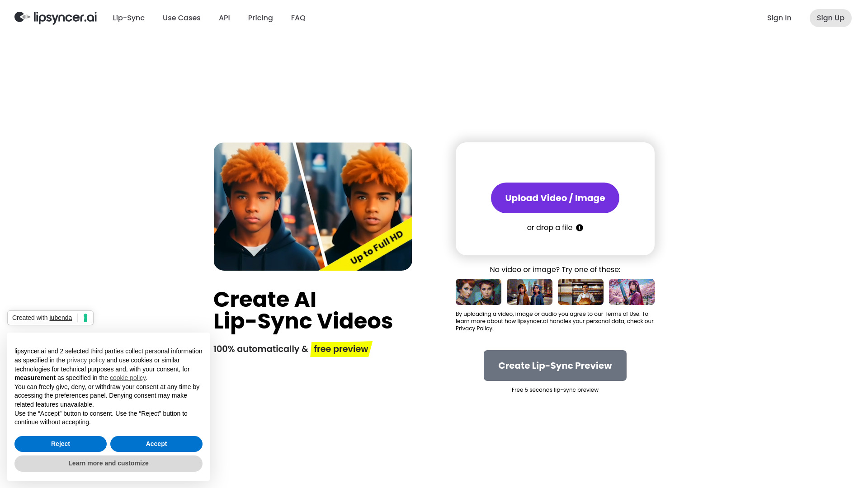This screenshot has height=488, width=868.
Task: Click the Create Lip-Sync Preview button
Action: [x=555, y=365]
